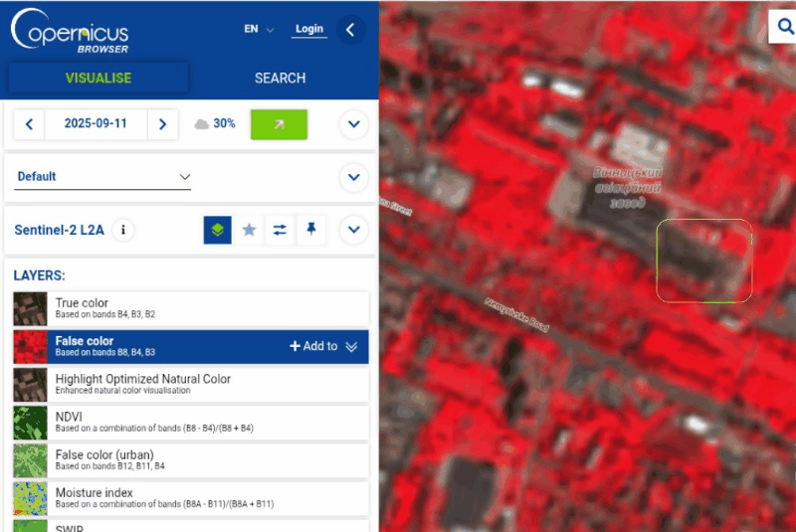Expand False color layer details
796x532 pixels.
351,346
